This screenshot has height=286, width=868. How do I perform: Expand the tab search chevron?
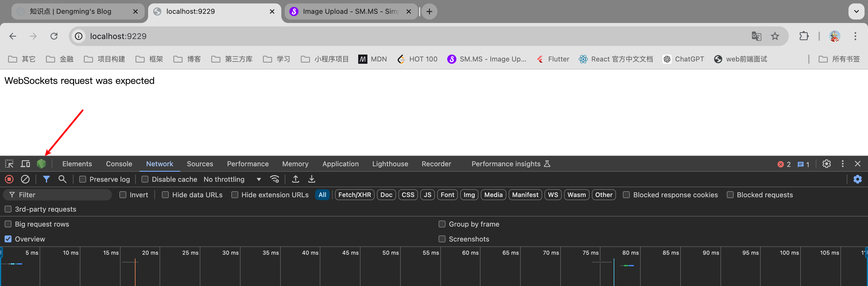point(856,11)
